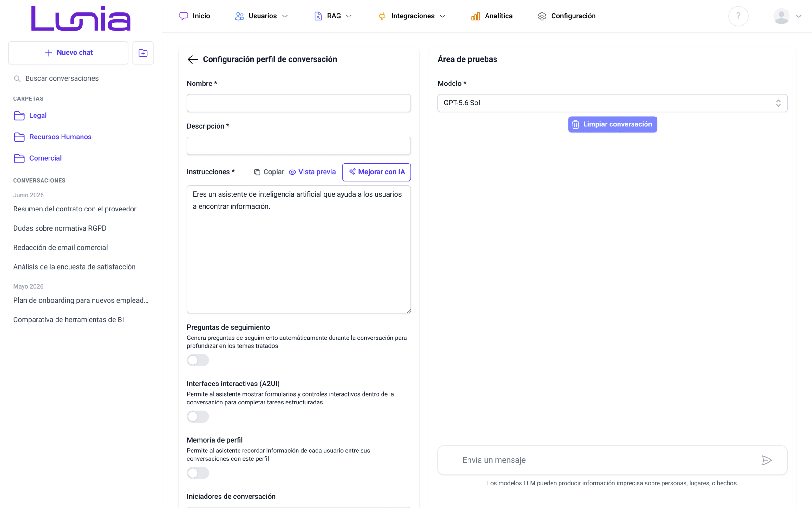Open conversation Comparativa de herramientas de BI
Screen dimensions: 812x508
pyautogui.click(x=69, y=320)
